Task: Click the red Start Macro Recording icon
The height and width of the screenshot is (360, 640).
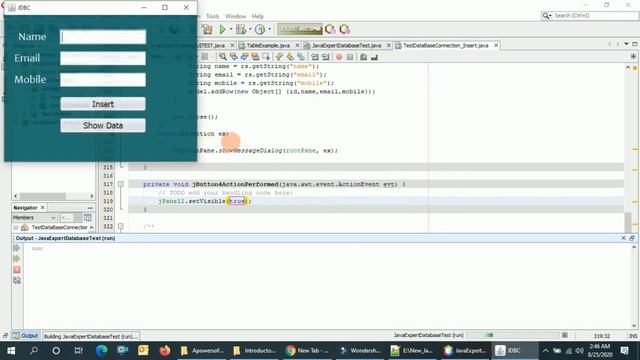Action: [339, 57]
